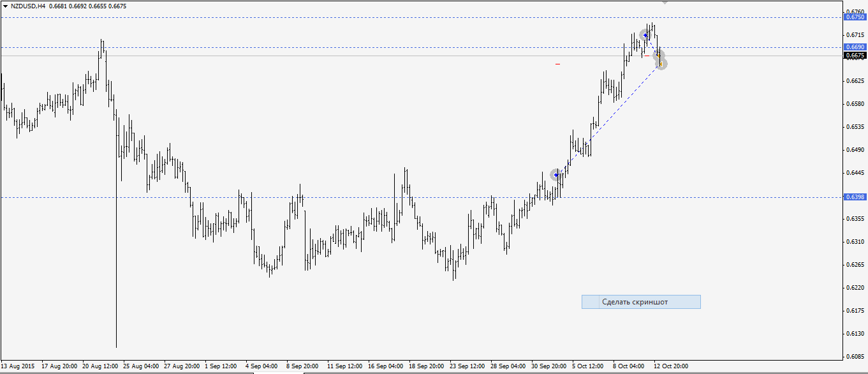This screenshot has height=374, width=868.
Task: Select the isolated red dash marker on the chart
Action: point(557,64)
